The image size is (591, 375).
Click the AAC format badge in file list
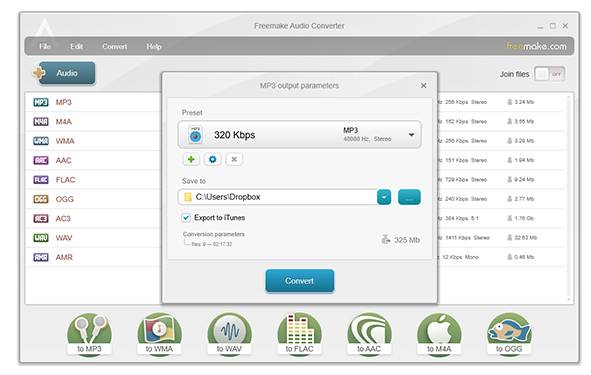pyautogui.click(x=41, y=161)
